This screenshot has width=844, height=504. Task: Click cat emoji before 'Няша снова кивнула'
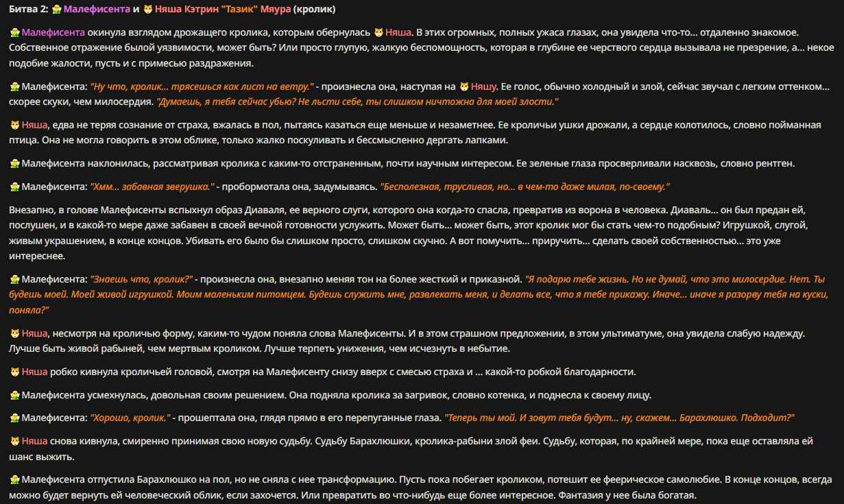(x=14, y=442)
